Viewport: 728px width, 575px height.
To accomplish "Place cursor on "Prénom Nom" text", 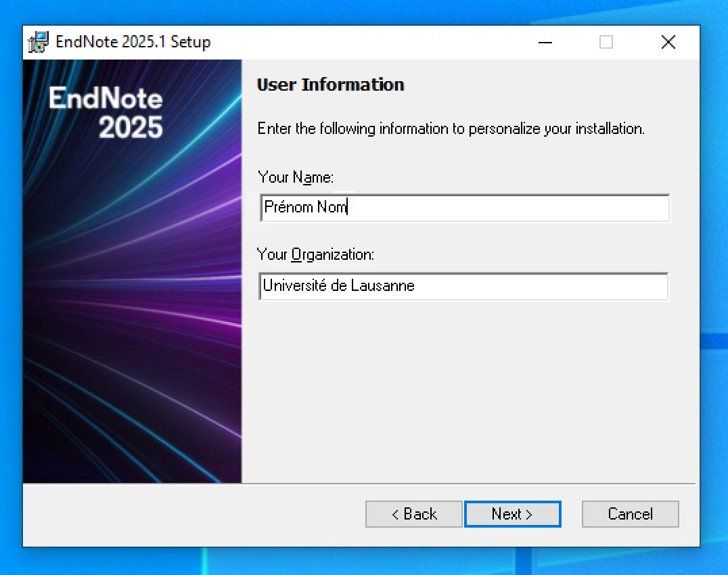I will pyautogui.click(x=305, y=208).
